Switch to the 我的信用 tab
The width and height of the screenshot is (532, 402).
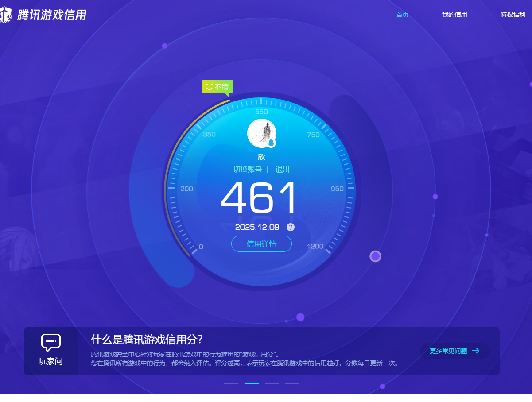[454, 14]
